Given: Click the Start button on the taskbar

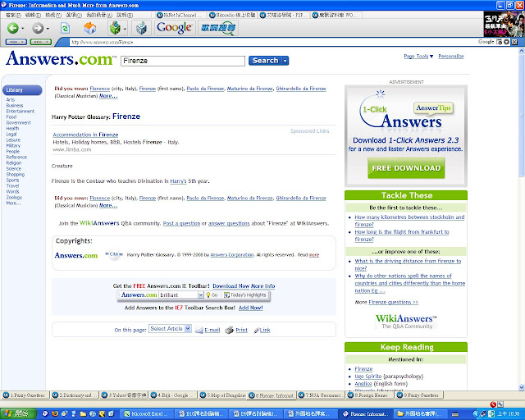Looking at the screenshot, I should click(18, 414).
